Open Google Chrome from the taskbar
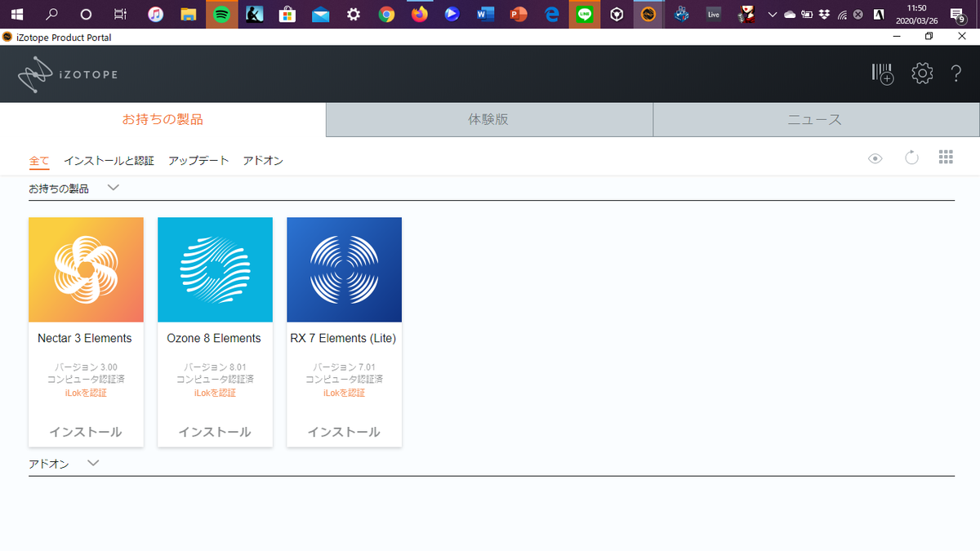The image size is (980, 551). 386,14
